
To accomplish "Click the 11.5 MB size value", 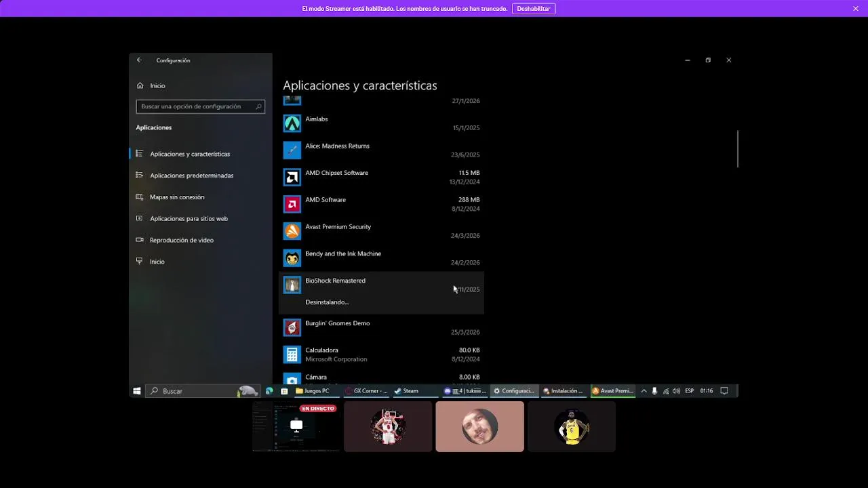I will (469, 173).
